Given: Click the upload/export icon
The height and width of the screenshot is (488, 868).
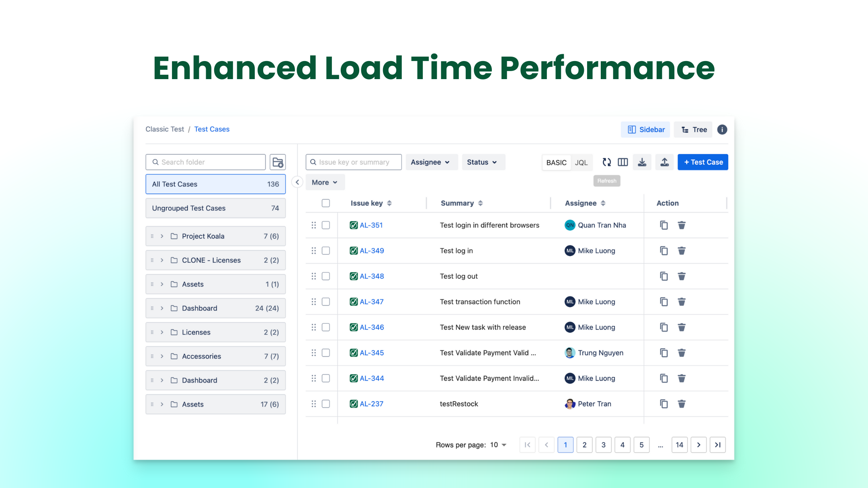Looking at the screenshot, I should pos(665,162).
